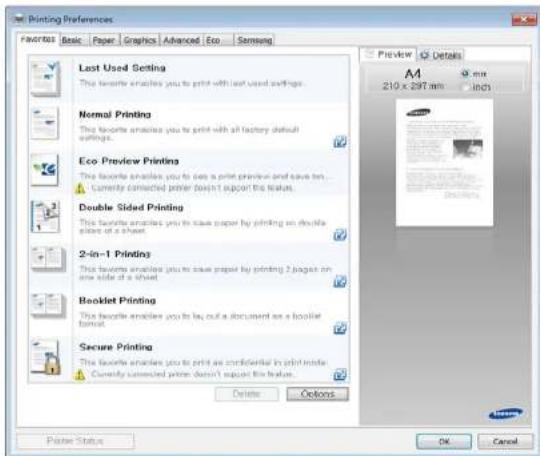Switch to the Samsung tab

click(255, 40)
